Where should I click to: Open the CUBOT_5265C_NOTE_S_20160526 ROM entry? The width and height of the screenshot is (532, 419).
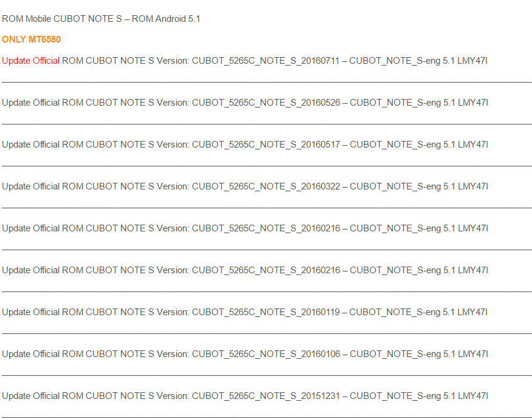tap(266, 103)
